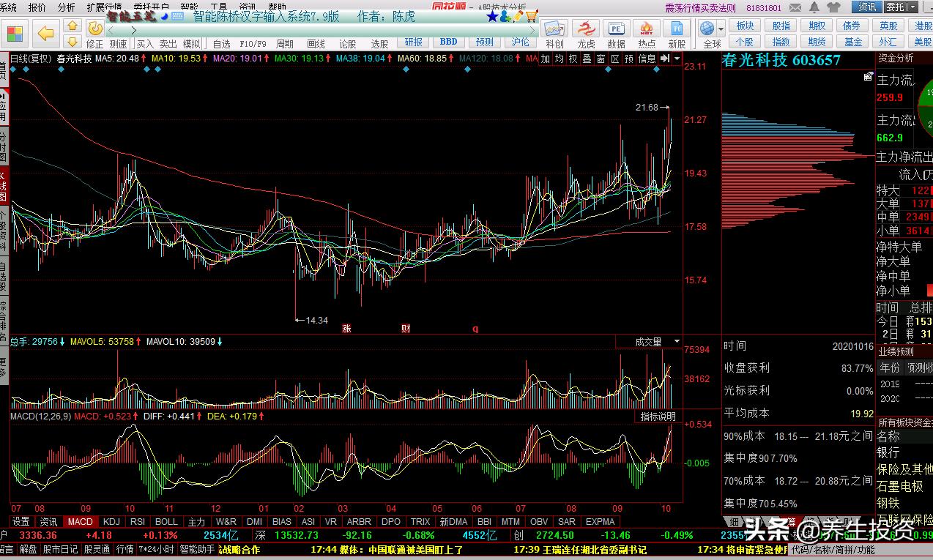Open the 龙虎 dragon-tiger list icon

coord(586,29)
